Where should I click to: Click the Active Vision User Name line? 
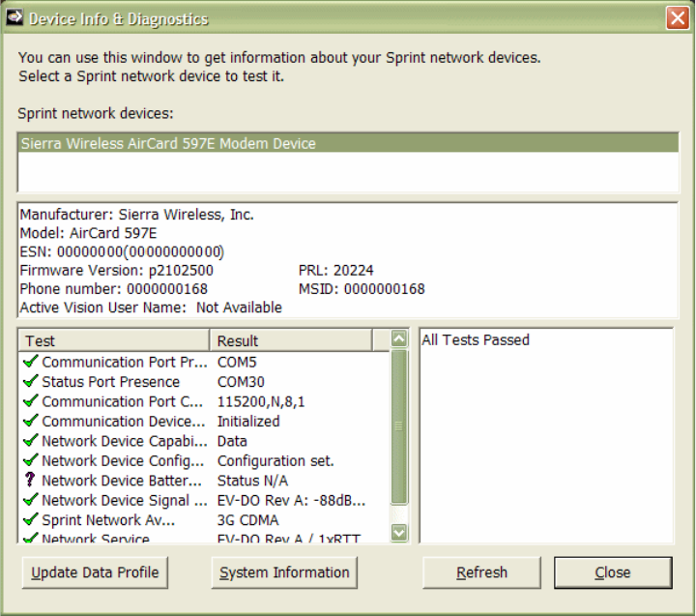[151, 308]
